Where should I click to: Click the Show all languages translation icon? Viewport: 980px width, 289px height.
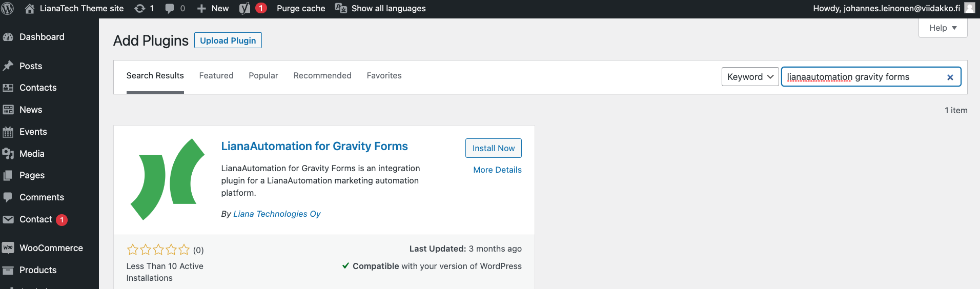[x=341, y=8]
